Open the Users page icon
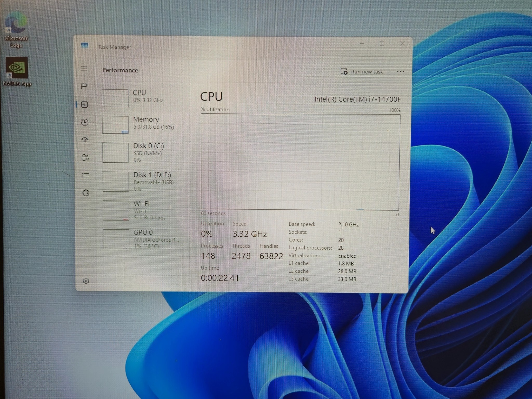The height and width of the screenshot is (399, 532). click(85, 157)
